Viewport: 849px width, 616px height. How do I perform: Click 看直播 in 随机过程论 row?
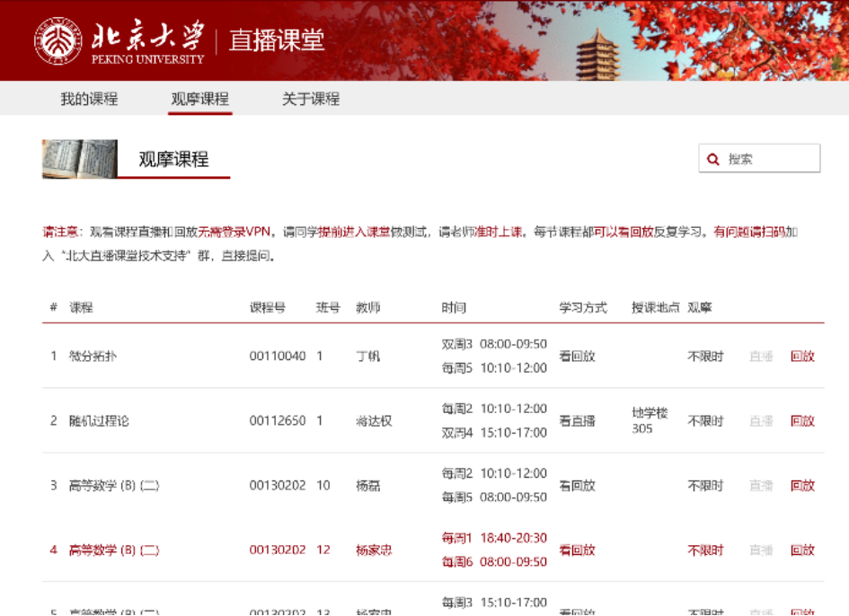click(577, 420)
